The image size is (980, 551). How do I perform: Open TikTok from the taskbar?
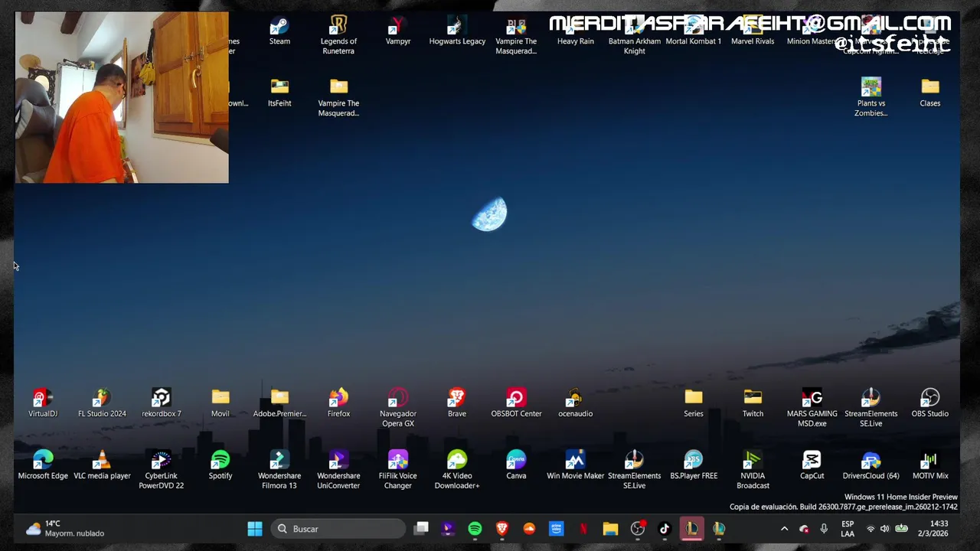pos(665,529)
